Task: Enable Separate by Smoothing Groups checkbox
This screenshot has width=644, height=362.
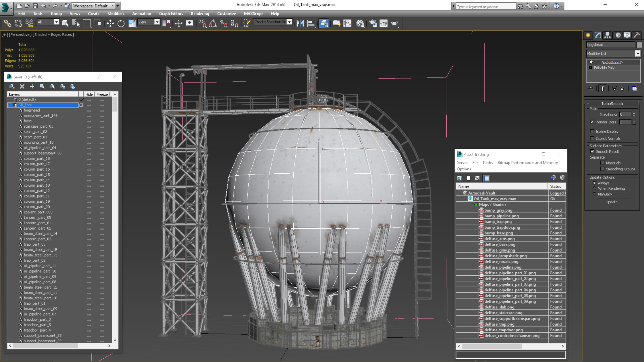Action: pyautogui.click(x=602, y=169)
